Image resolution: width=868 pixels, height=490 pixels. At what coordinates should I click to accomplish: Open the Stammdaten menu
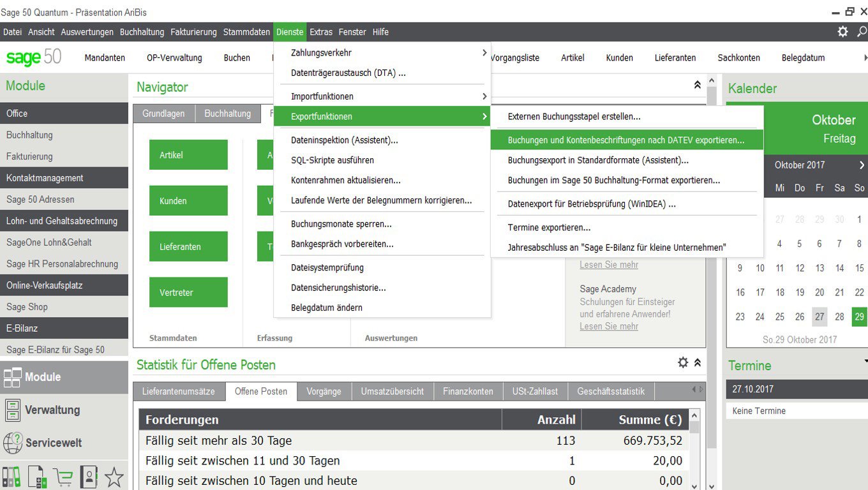(x=246, y=32)
